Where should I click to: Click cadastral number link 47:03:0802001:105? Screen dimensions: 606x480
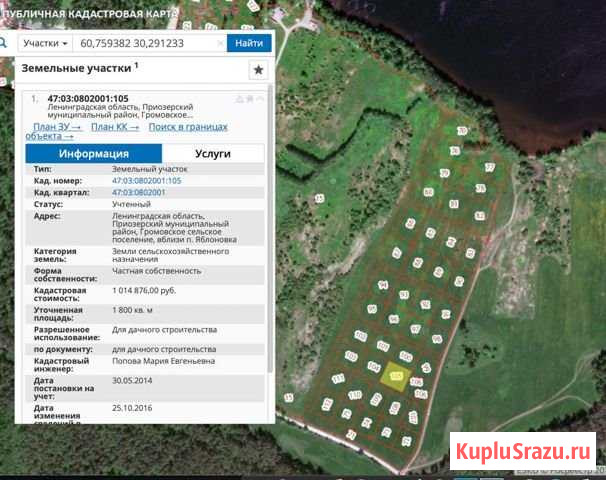(x=146, y=180)
